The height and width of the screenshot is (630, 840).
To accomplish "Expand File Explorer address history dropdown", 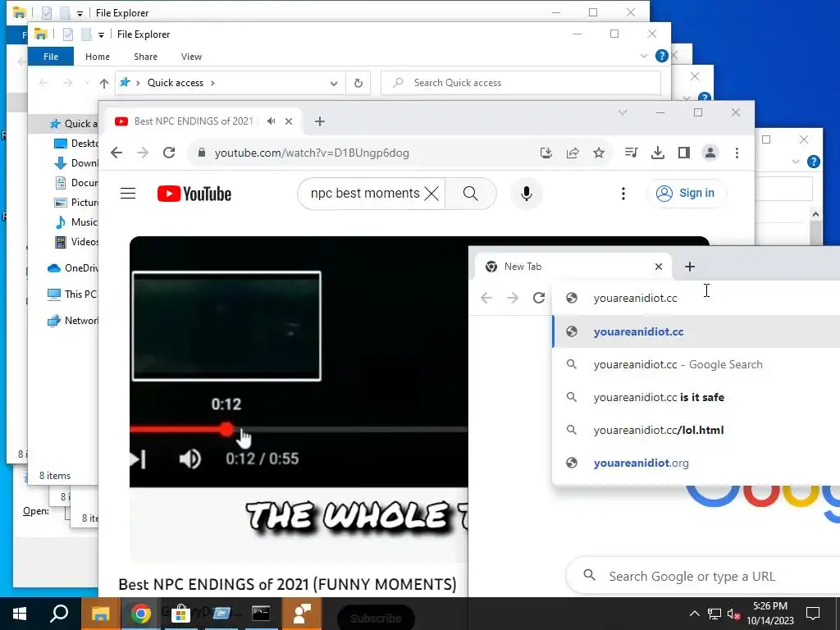I will point(334,83).
